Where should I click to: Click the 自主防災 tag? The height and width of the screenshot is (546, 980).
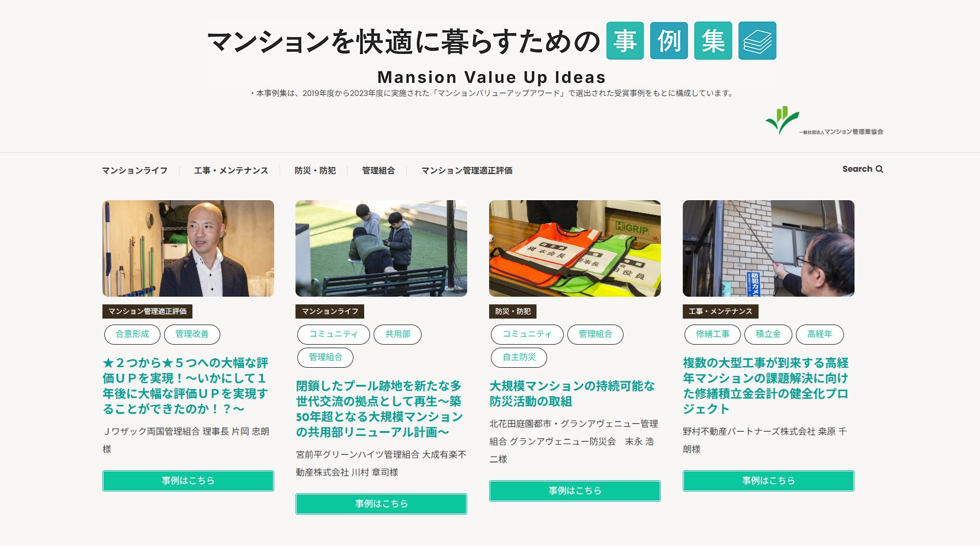[519, 357]
